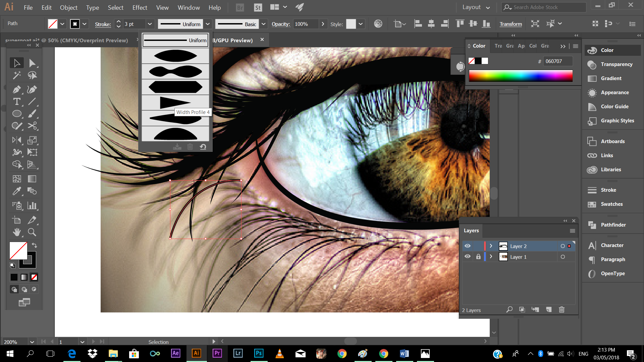644x362 pixels.
Task: Open the Swatches panel
Action: 612,204
